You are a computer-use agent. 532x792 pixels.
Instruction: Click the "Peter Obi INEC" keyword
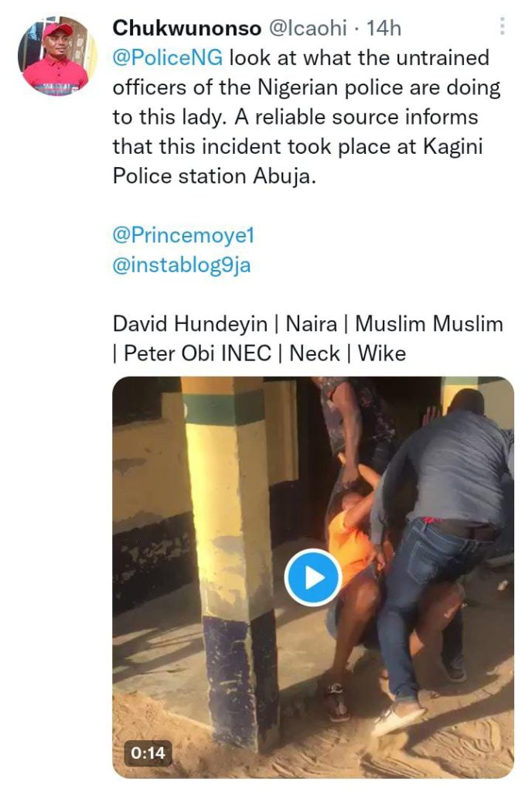tap(197, 353)
